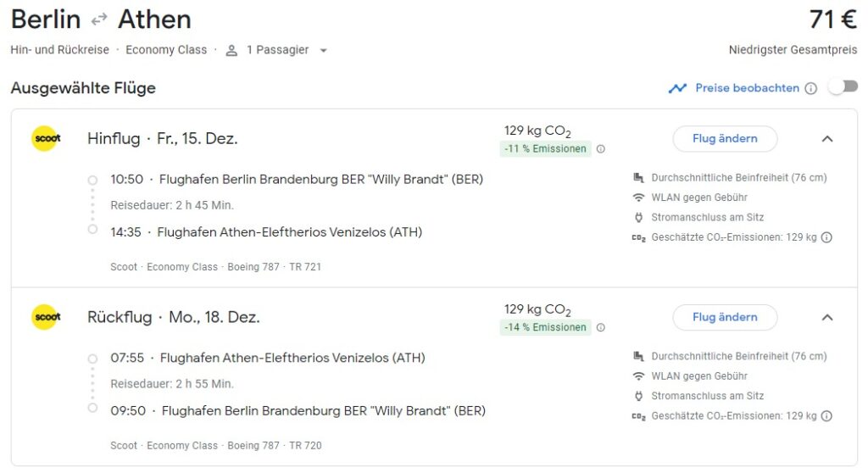The width and height of the screenshot is (868, 473).
Task: Open CO₂ emissions info for Rückflug details
Action: click(826, 416)
